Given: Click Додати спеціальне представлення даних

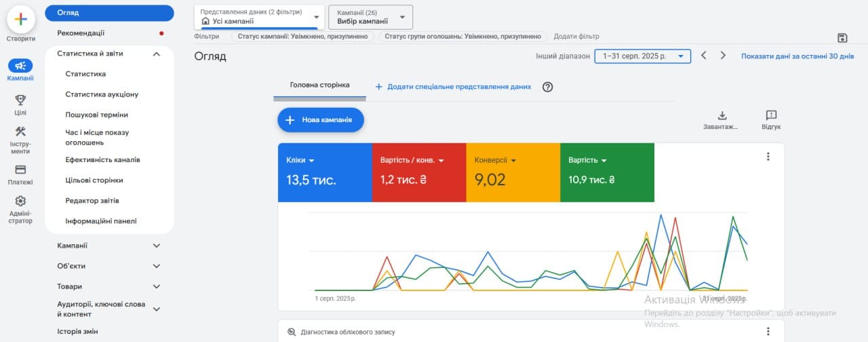Looking at the screenshot, I should (453, 87).
